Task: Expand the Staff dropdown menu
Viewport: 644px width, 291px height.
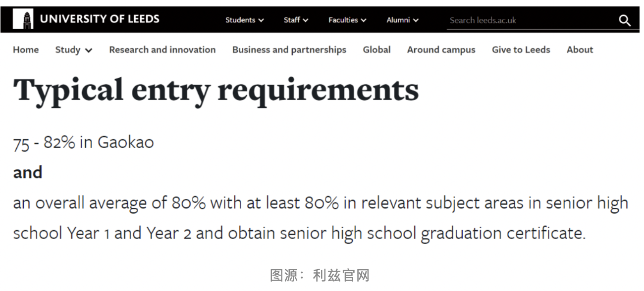Action: (296, 20)
